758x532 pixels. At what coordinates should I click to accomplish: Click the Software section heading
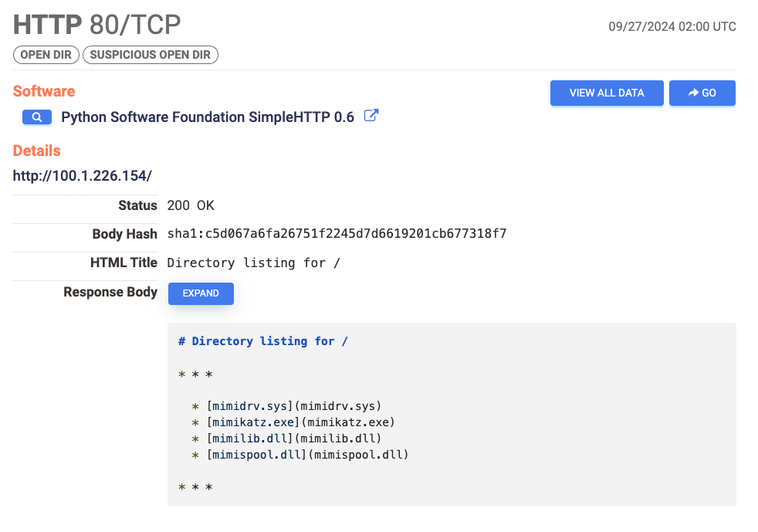coord(44,91)
